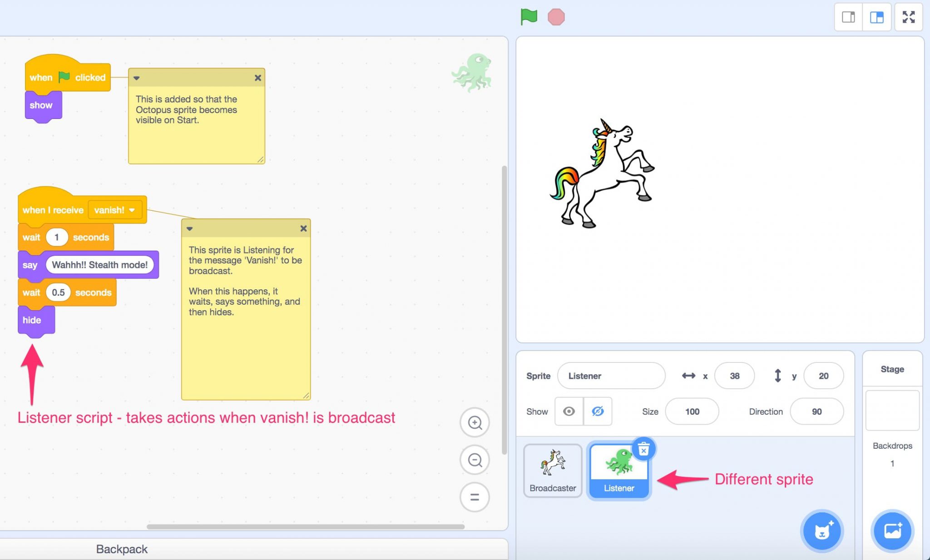Open the vanish! message dropdown

pyautogui.click(x=132, y=210)
